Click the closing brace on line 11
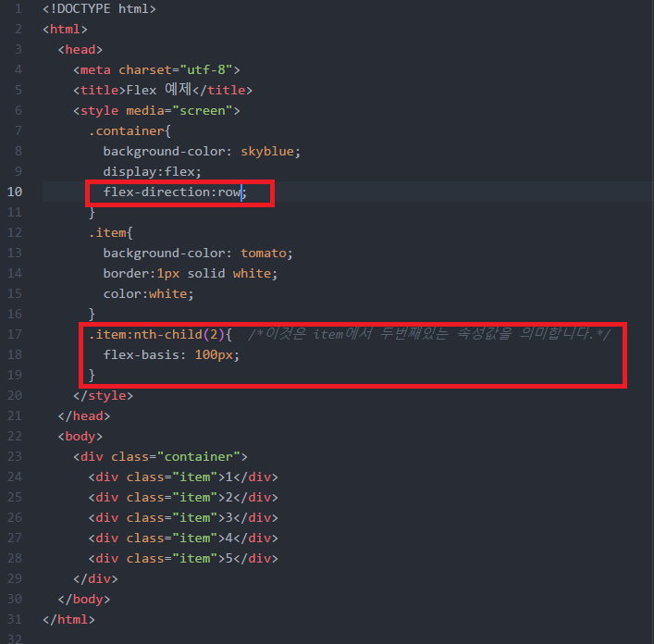 [92, 213]
